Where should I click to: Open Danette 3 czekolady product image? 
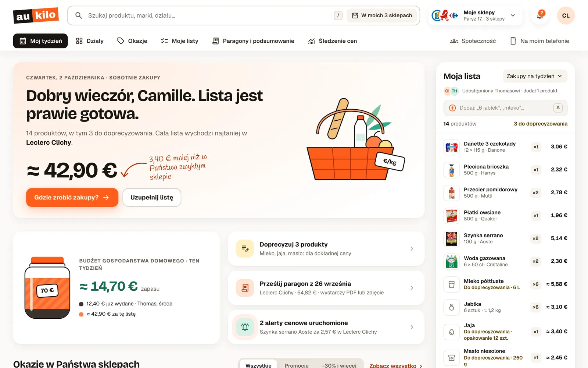point(452,147)
